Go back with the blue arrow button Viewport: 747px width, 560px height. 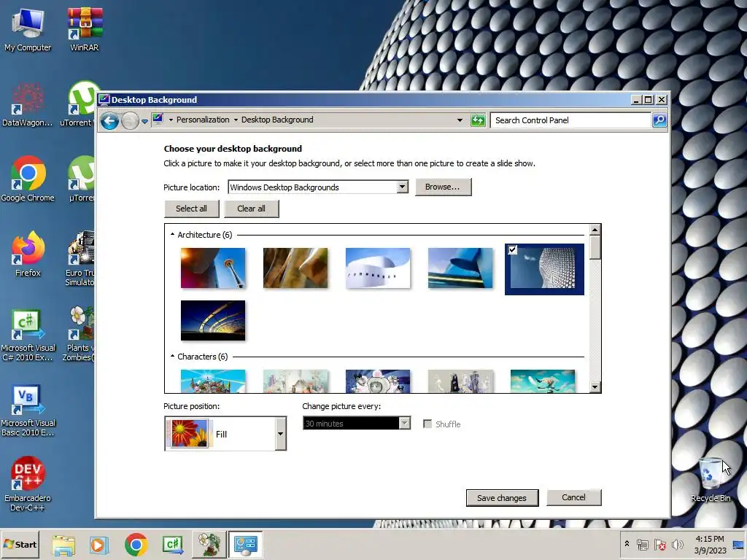click(x=109, y=120)
